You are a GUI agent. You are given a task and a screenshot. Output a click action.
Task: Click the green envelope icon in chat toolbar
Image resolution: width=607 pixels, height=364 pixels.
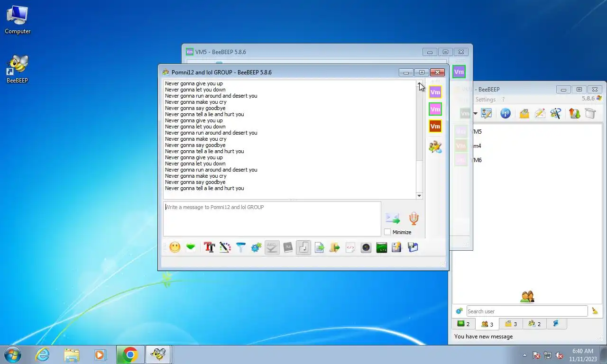[x=191, y=247]
